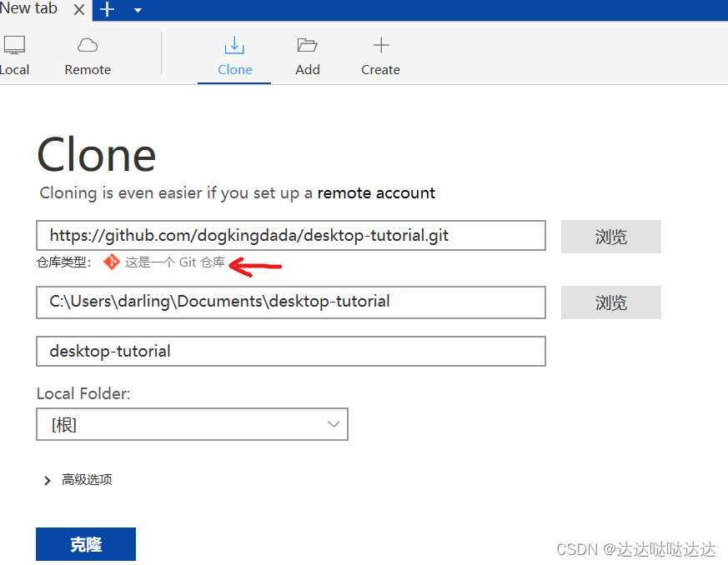This screenshot has height=565, width=728.
Task: Open a new tab with the plus icon
Action: pos(107,9)
